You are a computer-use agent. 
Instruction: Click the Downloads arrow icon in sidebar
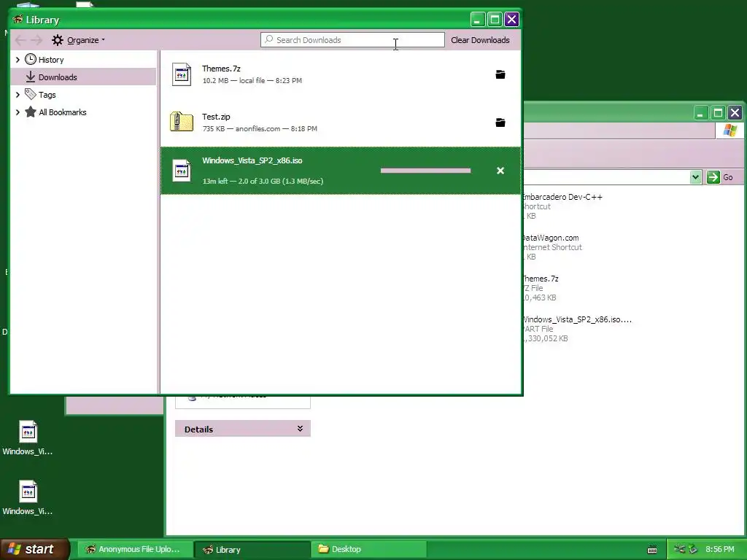(31, 77)
